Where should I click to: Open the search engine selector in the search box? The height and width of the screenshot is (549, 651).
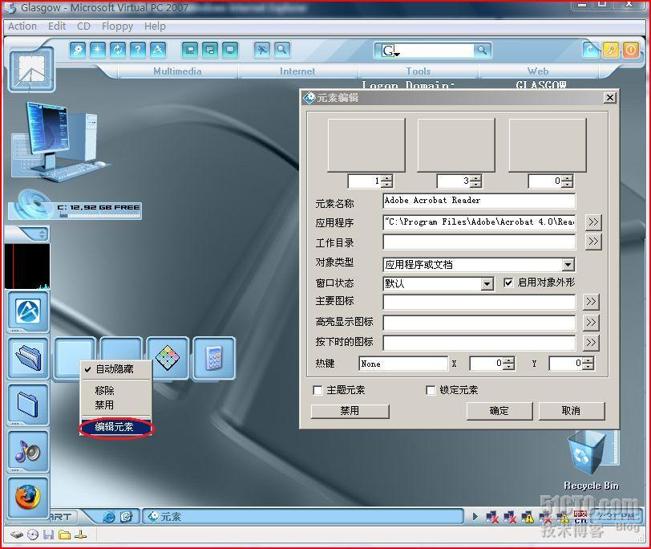391,51
